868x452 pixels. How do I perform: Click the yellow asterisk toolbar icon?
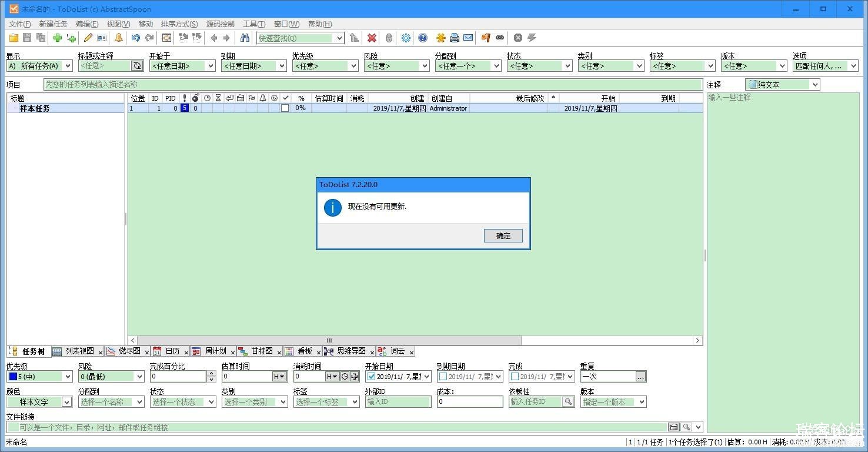pos(440,38)
